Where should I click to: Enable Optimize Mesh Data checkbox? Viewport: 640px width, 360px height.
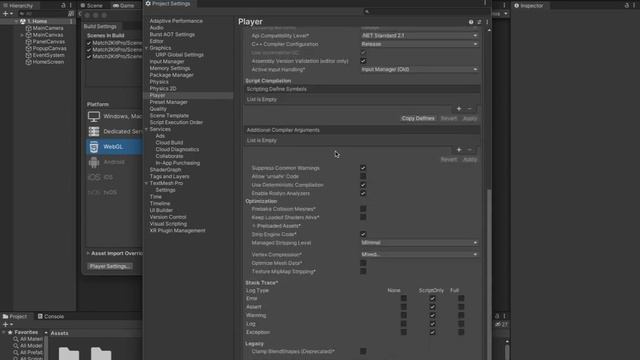coord(363,263)
